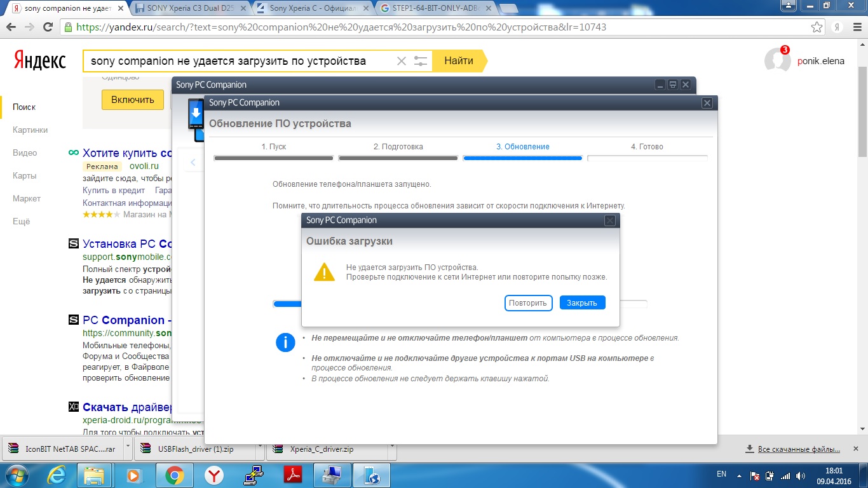Open a new Chrome tab
Viewport: 868px width, 488px height.
[508, 8]
